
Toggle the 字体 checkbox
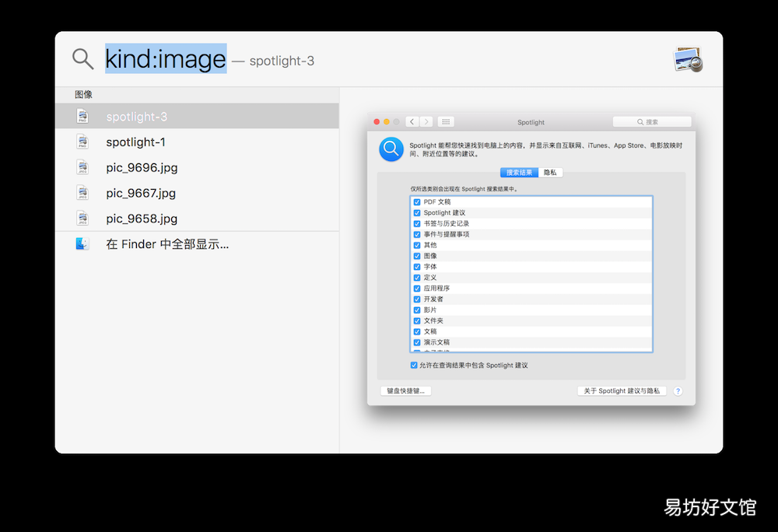417,267
